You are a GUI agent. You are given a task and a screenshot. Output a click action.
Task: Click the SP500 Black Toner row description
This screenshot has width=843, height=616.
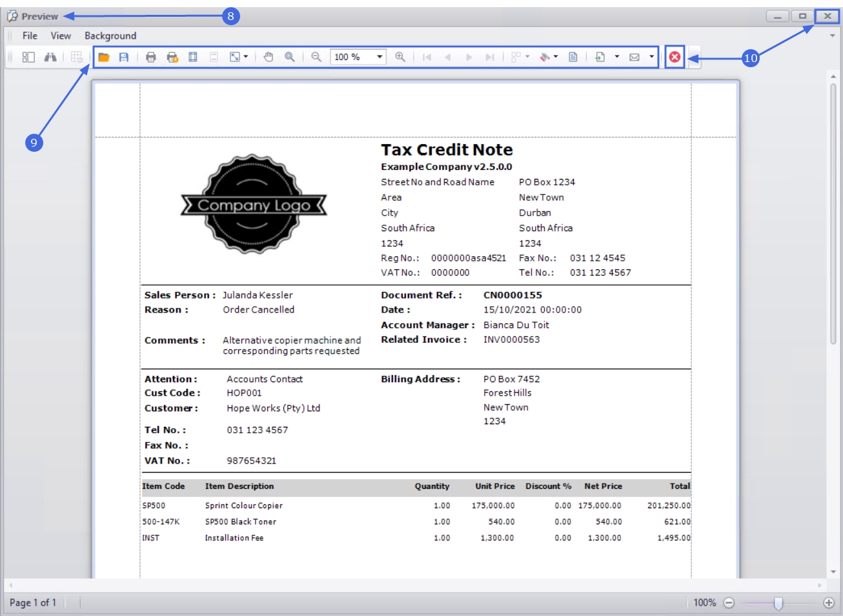pos(241,522)
